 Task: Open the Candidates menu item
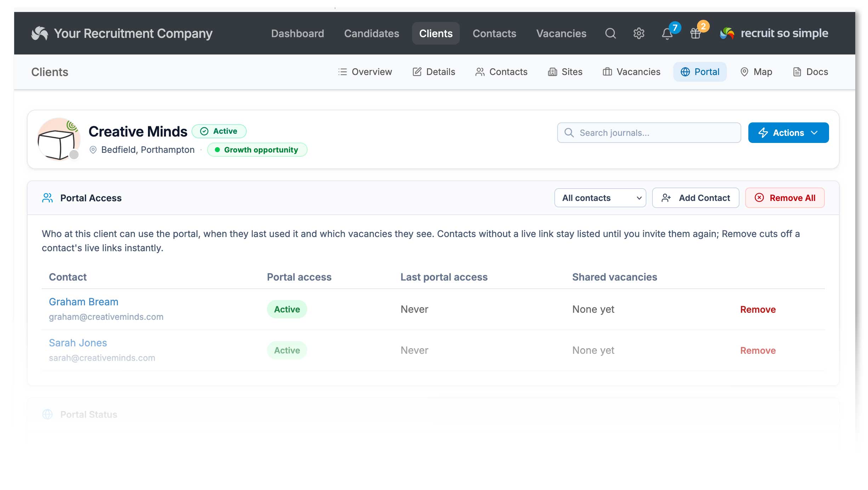tap(371, 33)
